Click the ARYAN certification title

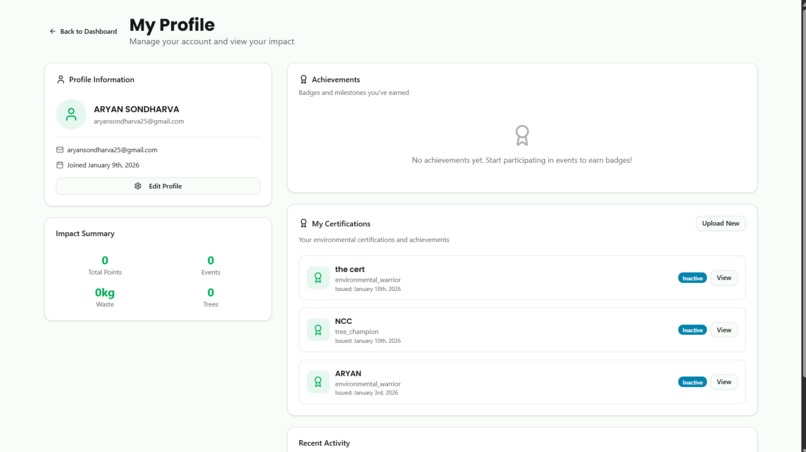[x=348, y=373]
